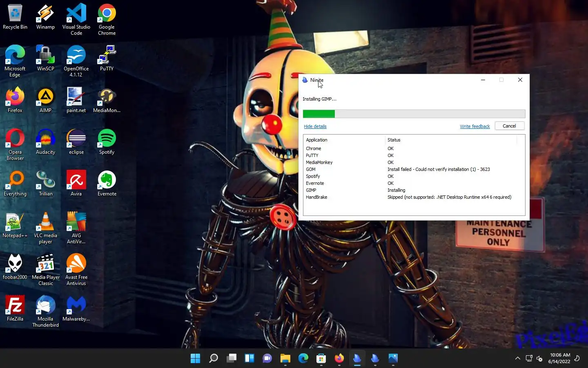Select the Everything search desktop icon

pos(15,183)
